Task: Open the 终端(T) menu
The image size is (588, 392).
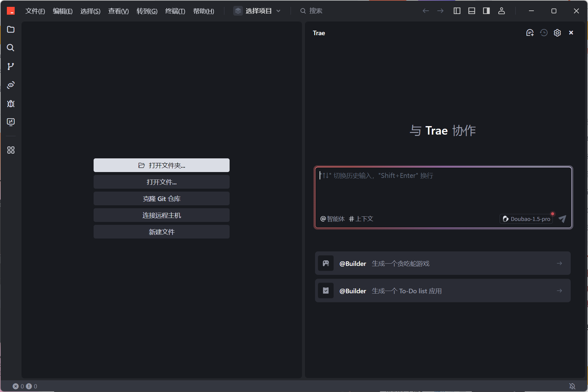Action: coord(175,11)
